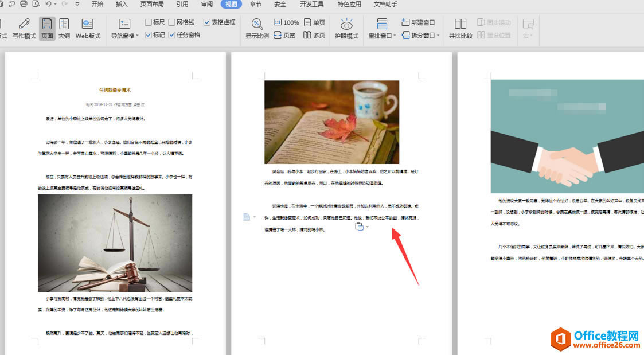Select the scales of justice image
Image resolution: width=644 pixels, height=355 pixels.
(115, 243)
